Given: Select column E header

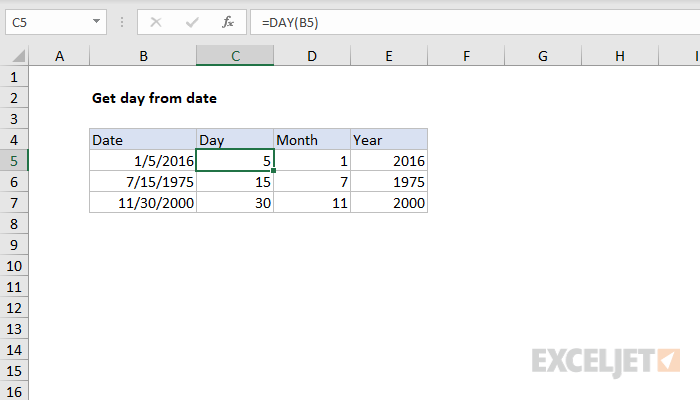Looking at the screenshot, I should coord(389,56).
